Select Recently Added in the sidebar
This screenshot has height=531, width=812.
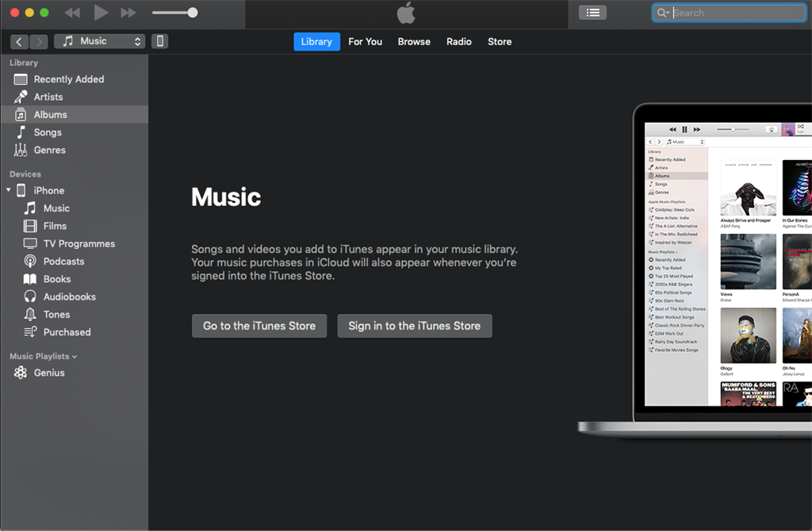75,79
